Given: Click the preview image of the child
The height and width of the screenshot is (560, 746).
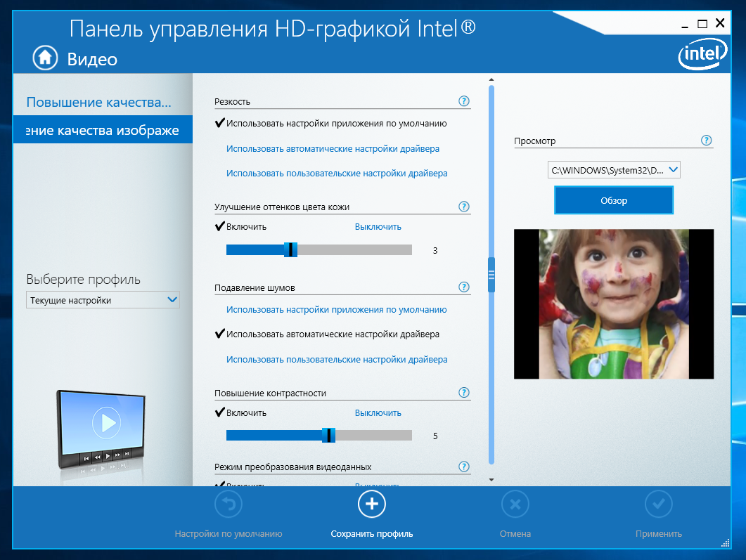Looking at the screenshot, I should click(x=614, y=304).
